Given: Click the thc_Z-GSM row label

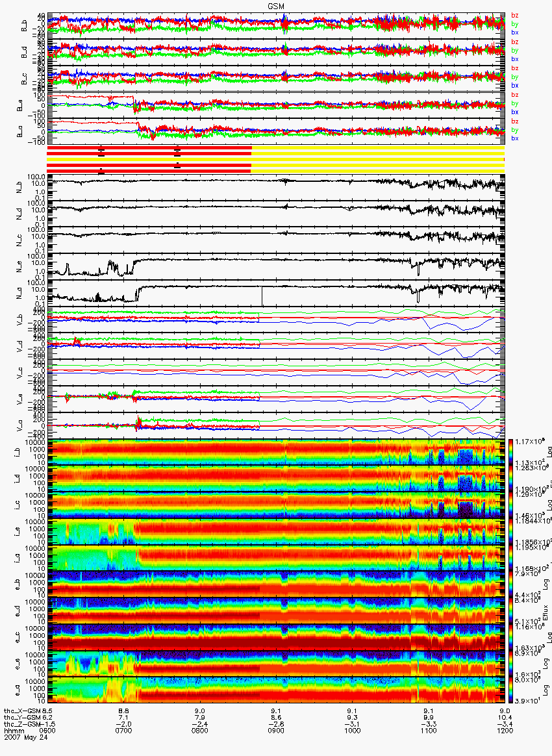Looking at the screenshot, I should [x=23, y=724].
